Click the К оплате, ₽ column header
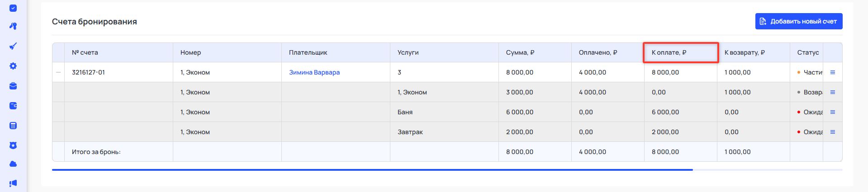This screenshot has height=192, width=868. click(x=669, y=52)
